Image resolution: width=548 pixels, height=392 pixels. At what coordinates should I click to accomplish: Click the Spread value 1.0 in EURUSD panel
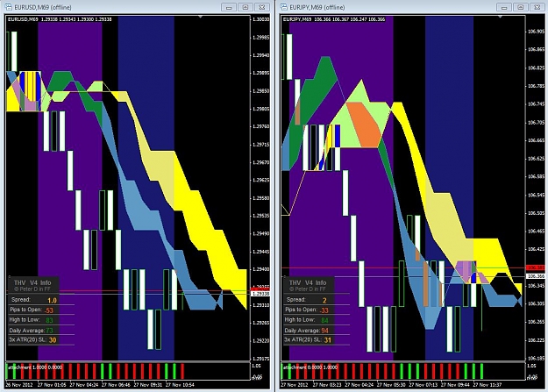[52, 301]
